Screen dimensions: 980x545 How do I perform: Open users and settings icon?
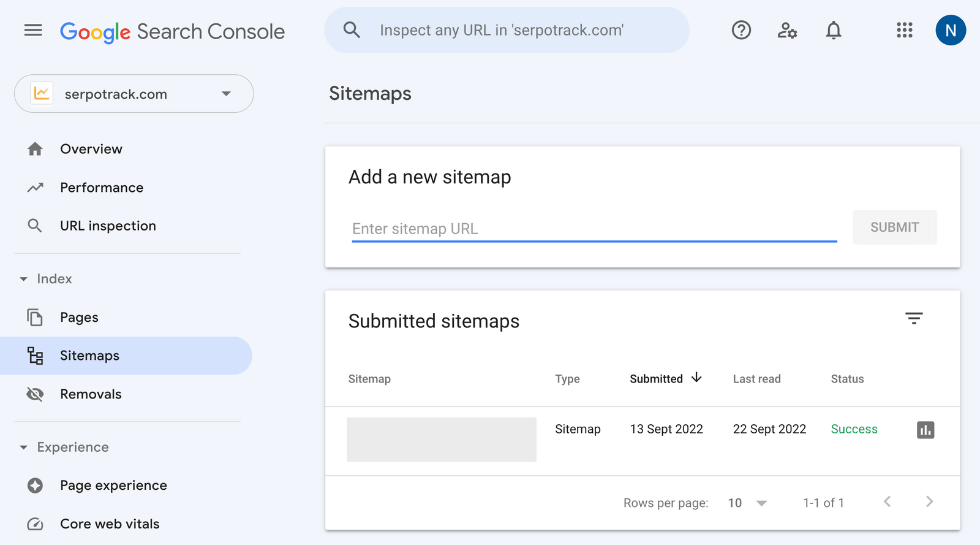(x=787, y=30)
